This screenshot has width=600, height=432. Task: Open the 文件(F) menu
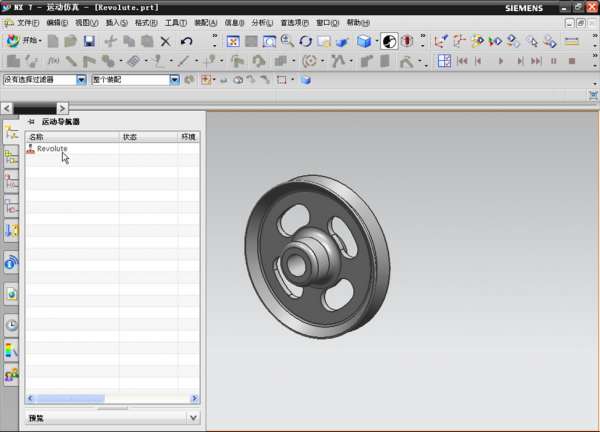27,22
